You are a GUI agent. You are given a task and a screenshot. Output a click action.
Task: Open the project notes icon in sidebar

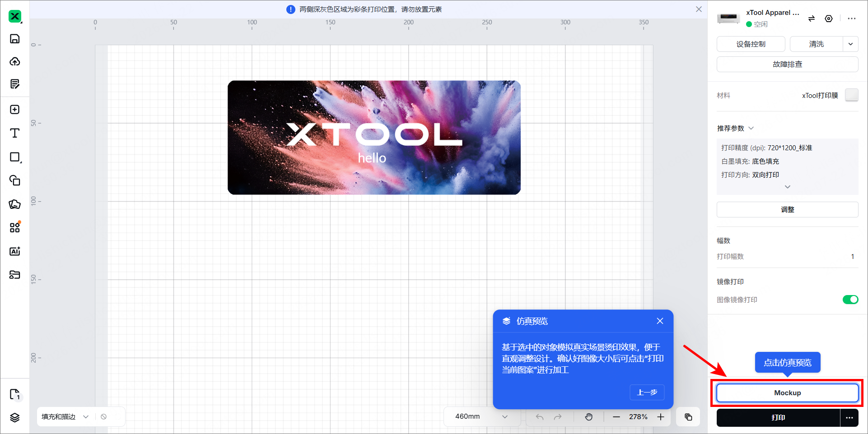click(15, 84)
